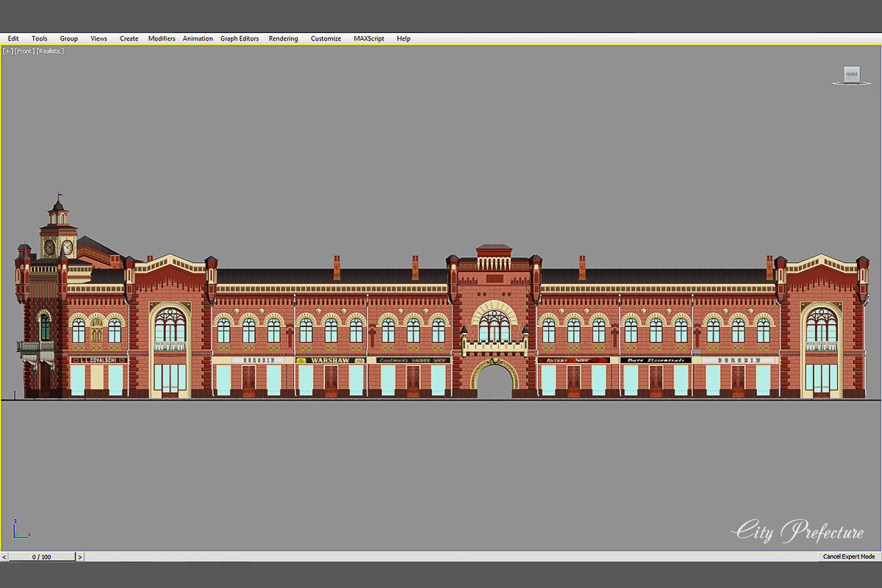Open the Tools menu
882x588 pixels.
39,38
